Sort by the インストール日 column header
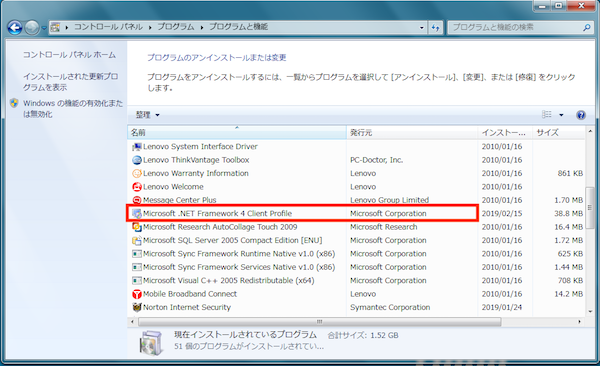Screen dimensions: 600x366 505,132
